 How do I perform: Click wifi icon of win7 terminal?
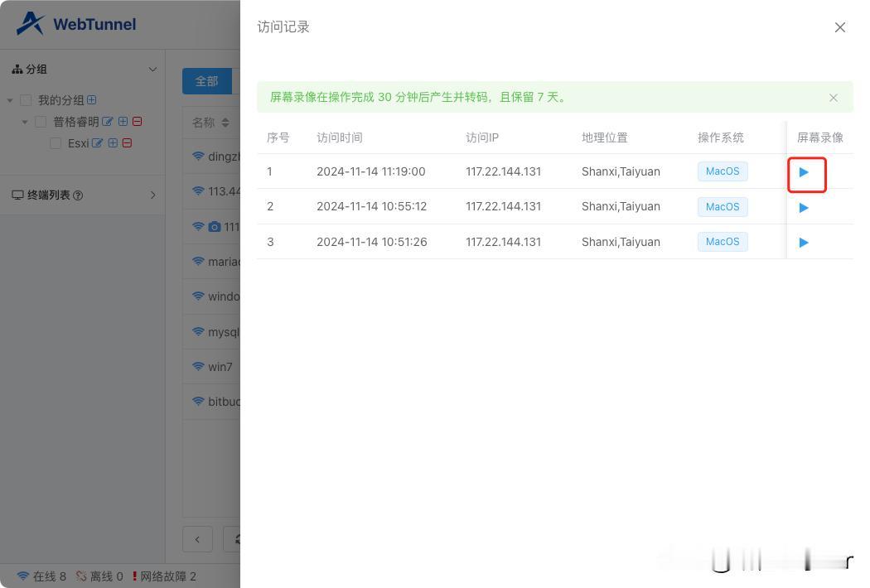pyautogui.click(x=198, y=367)
